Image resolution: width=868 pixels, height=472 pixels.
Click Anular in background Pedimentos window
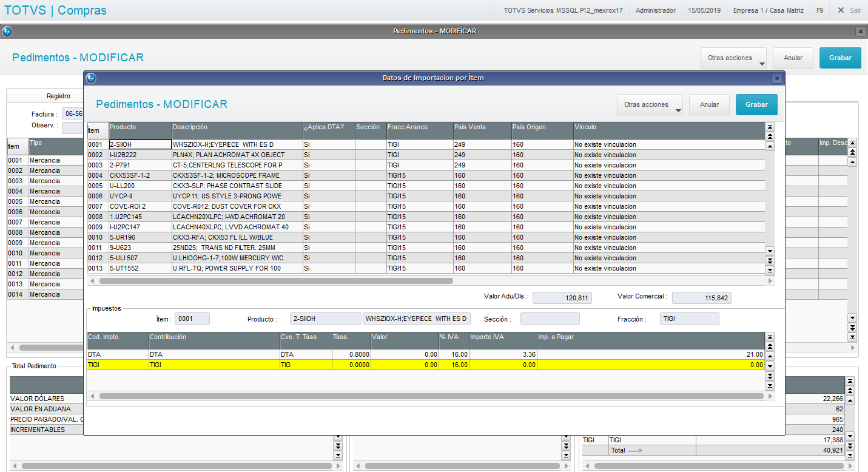(793, 58)
